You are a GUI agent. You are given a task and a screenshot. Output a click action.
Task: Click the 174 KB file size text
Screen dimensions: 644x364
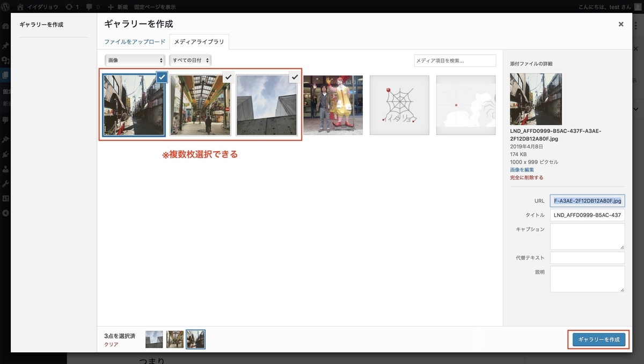(519, 154)
